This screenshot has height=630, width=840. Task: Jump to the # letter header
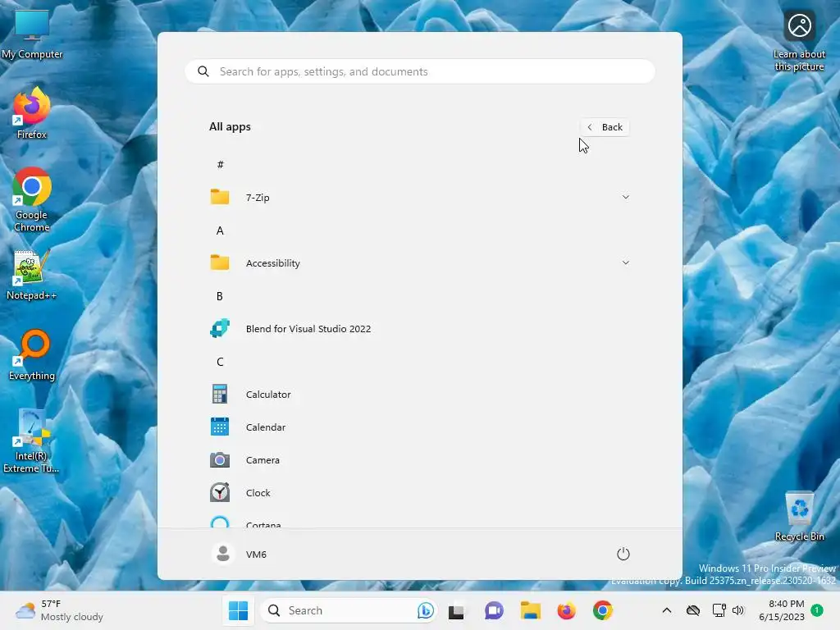(220, 164)
